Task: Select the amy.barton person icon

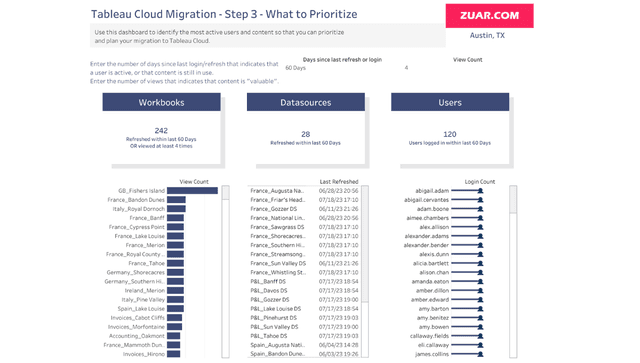Action: tap(480, 309)
